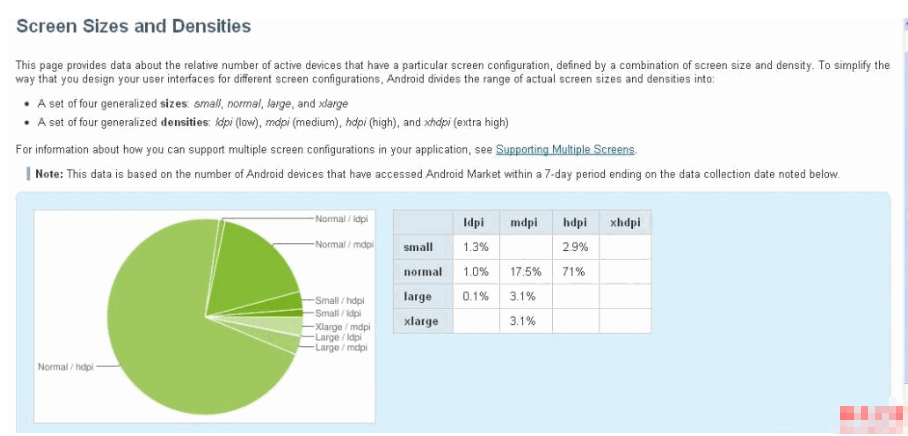908x436 pixels.
Task: Click the bold Note: label
Action: 49,174
